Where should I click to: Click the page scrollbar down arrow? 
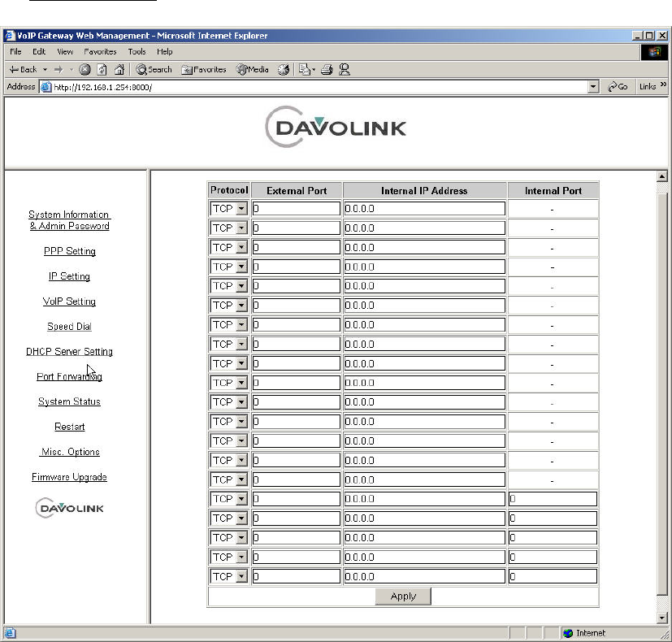pyautogui.click(x=661, y=618)
